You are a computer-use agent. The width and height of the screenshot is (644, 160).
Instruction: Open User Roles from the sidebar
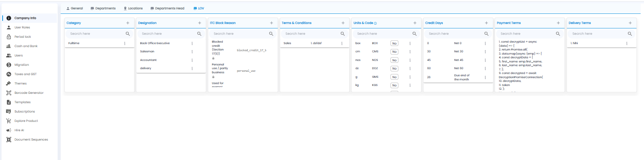point(22,27)
